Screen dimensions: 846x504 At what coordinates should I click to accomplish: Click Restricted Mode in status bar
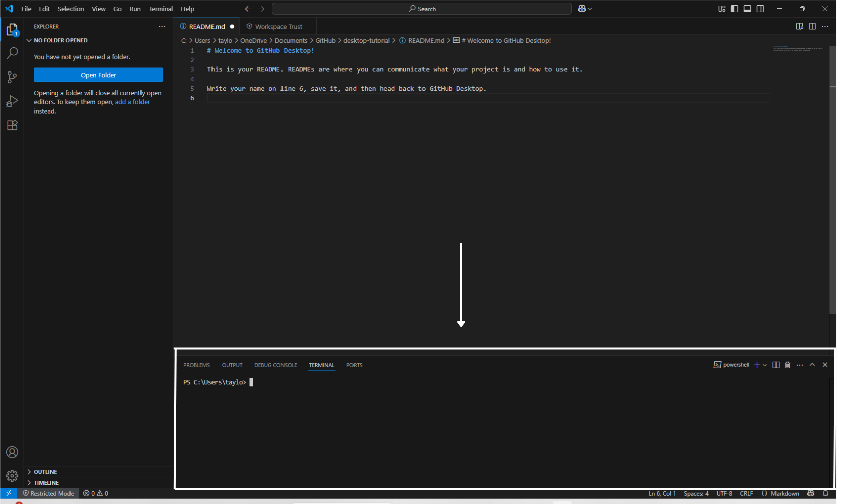[48, 493]
